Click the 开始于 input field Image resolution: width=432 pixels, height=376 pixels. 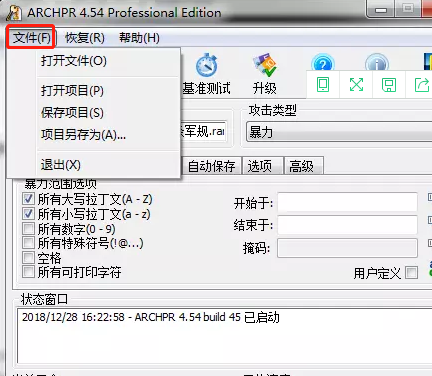pos(347,202)
